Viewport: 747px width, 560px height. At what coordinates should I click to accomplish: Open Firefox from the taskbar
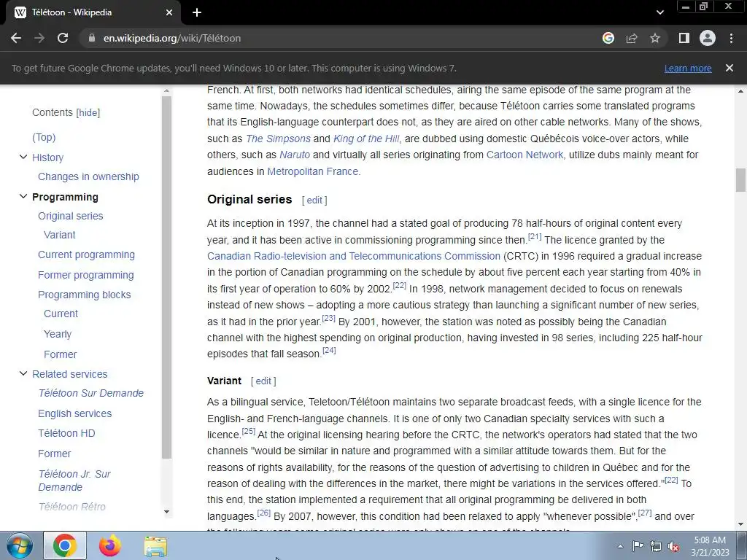click(x=109, y=545)
